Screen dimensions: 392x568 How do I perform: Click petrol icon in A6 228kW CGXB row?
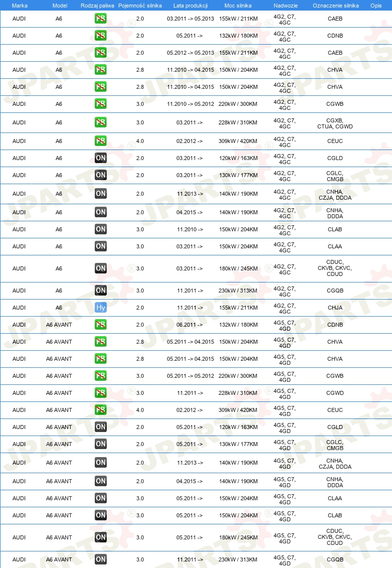tap(101, 122)
